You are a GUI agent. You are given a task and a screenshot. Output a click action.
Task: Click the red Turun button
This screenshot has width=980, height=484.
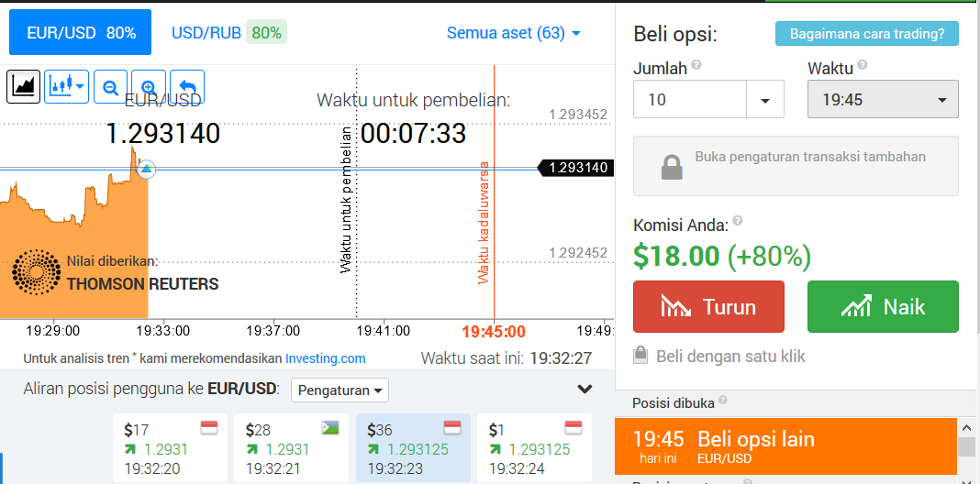(708, 307)
